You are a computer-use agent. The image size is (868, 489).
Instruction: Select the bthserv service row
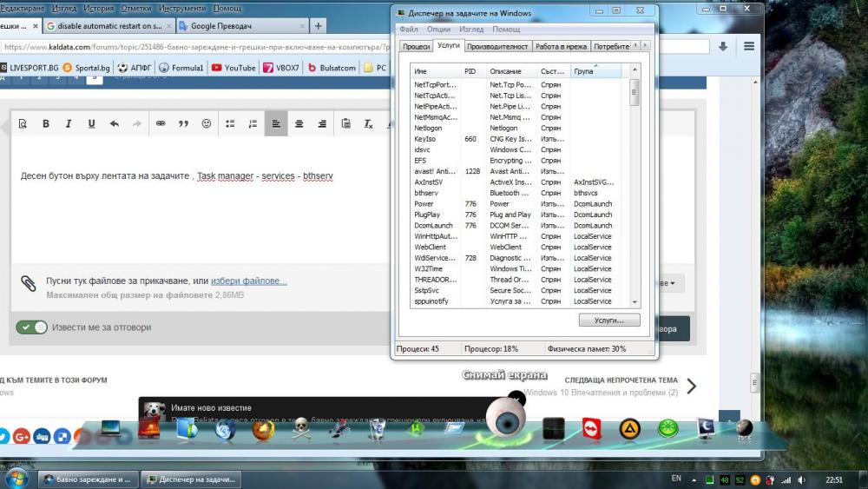click(x=515, y=193)
